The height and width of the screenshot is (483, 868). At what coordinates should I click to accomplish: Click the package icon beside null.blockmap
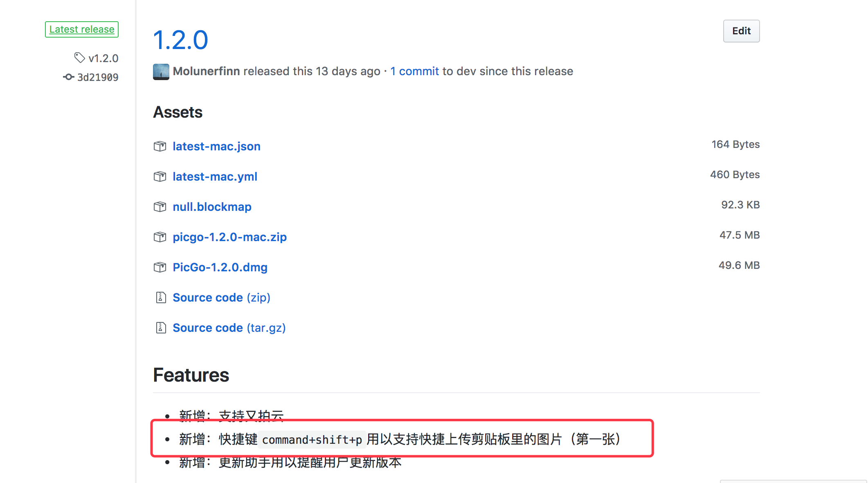point(160,206)
